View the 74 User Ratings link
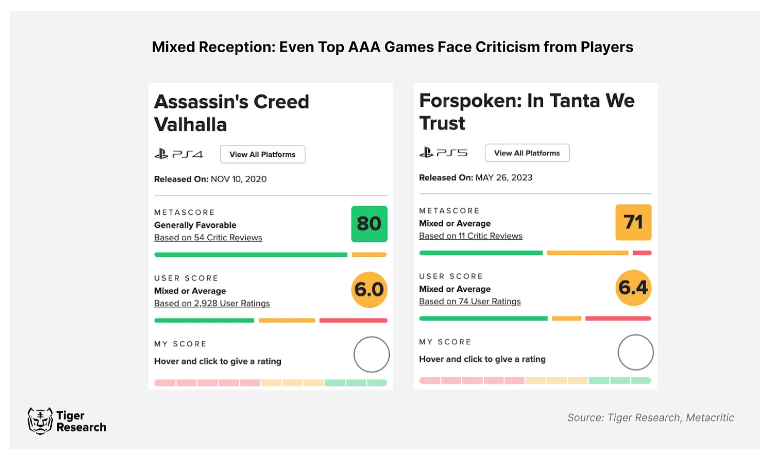This screenshot has height=455, width=770. point(469,301)
